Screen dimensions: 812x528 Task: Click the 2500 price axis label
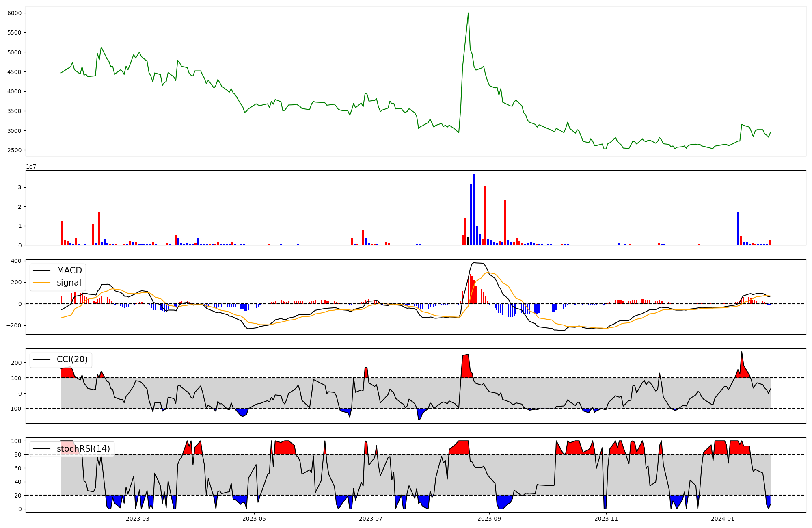pos(14,150)
